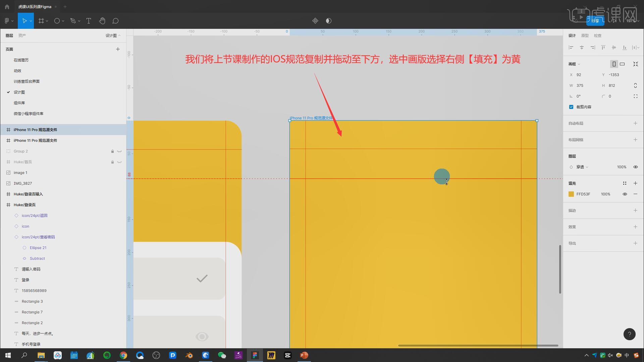Click the component creation icon
644x362 pixels.
(315, 21)
